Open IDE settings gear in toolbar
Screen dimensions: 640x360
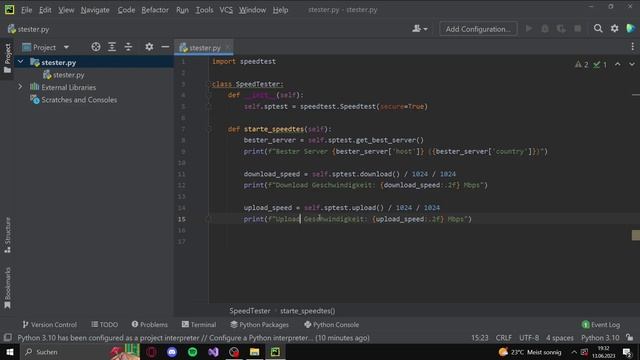tap(614, 29)
